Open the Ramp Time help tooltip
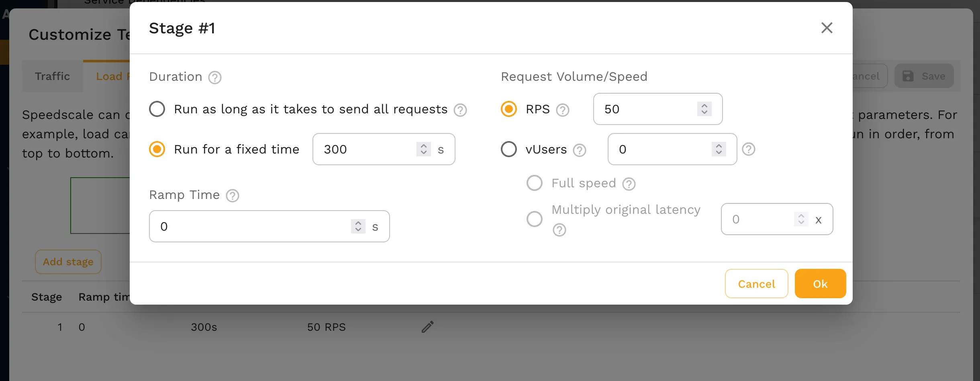The image size is (980, 381). point(232,196)
